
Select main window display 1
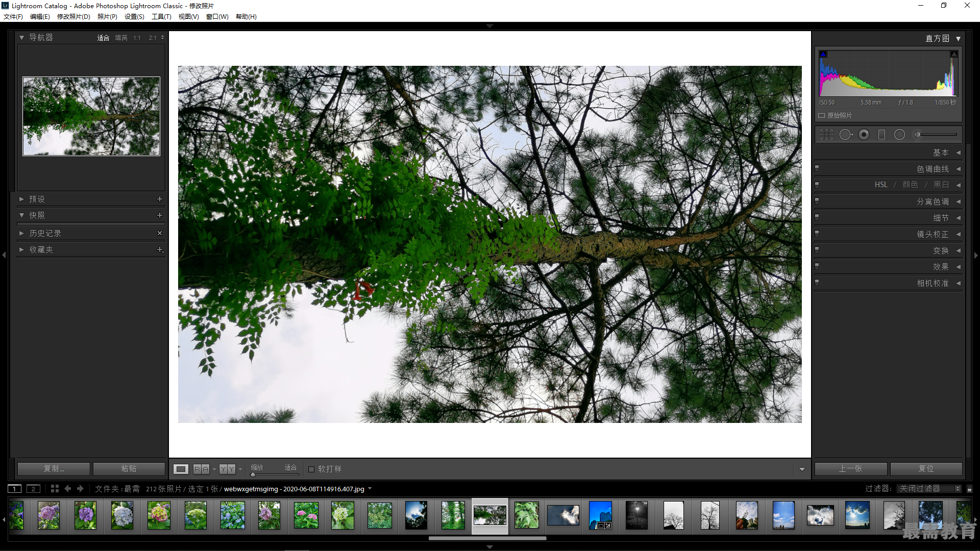coord(15,489)
